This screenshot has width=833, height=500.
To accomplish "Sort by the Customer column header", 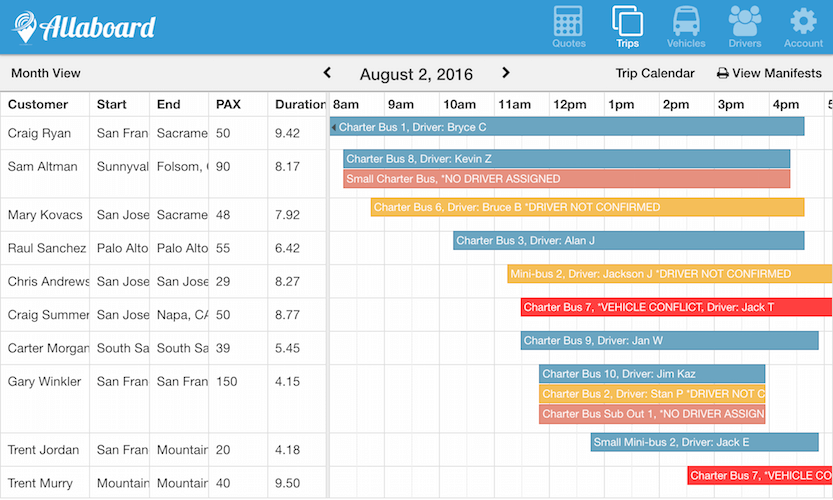I will [x=38, y=104].
